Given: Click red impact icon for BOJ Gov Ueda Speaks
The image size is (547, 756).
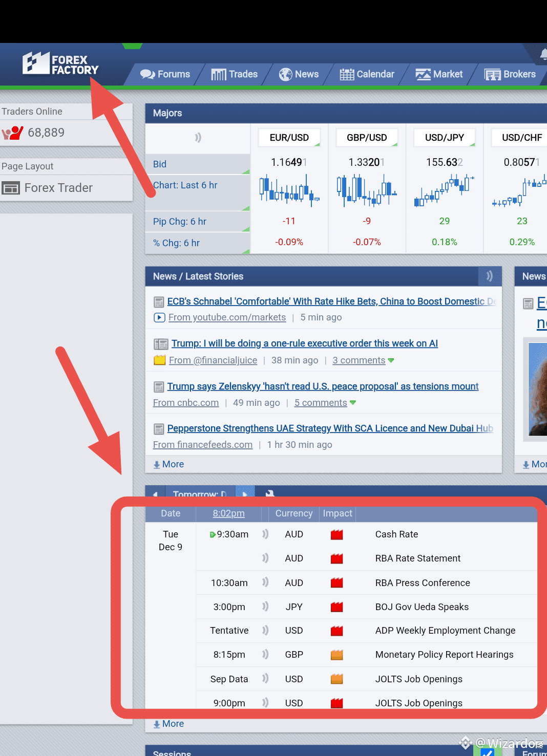Looking at the screenshot, I should (336, 607).
